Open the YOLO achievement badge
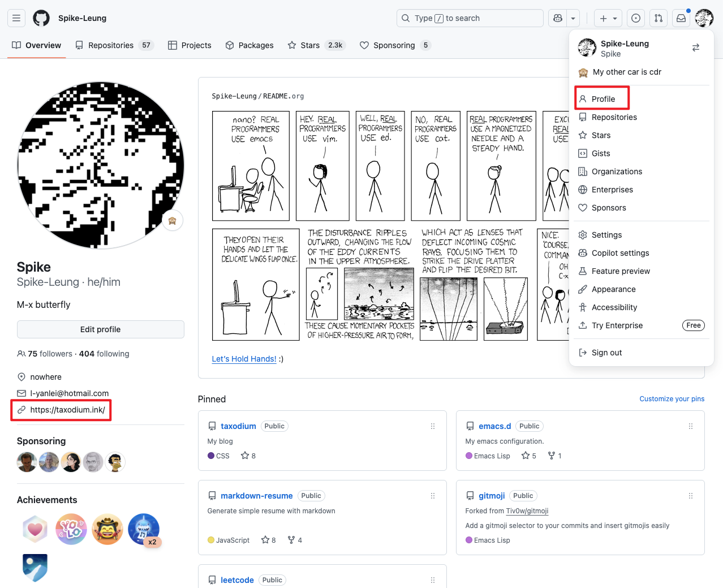723x588 pixels. click(71, 529)
